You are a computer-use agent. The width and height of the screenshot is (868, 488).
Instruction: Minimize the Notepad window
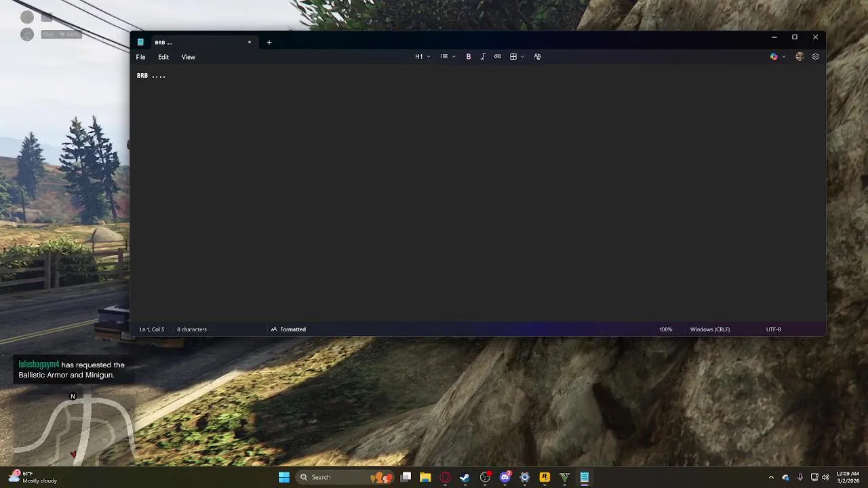tap(774, 37)
